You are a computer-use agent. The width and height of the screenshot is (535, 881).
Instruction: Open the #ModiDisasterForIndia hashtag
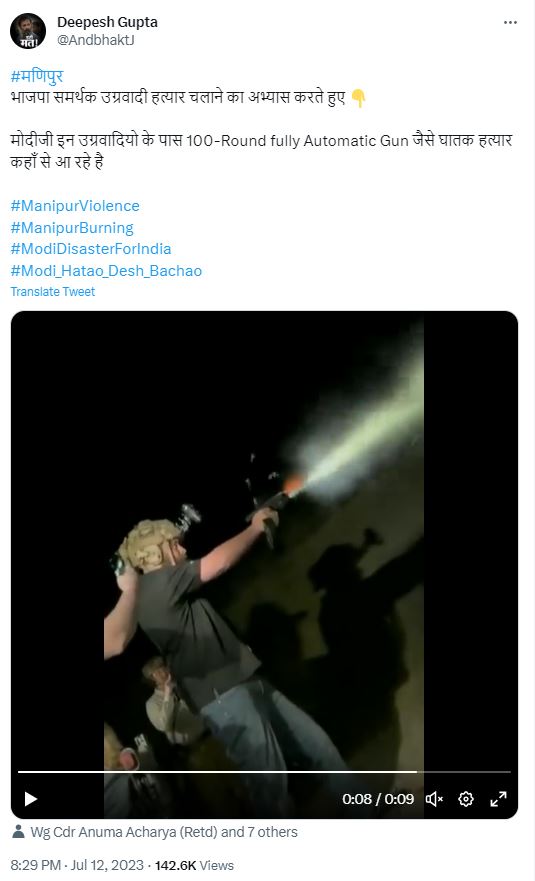point(90,249)
